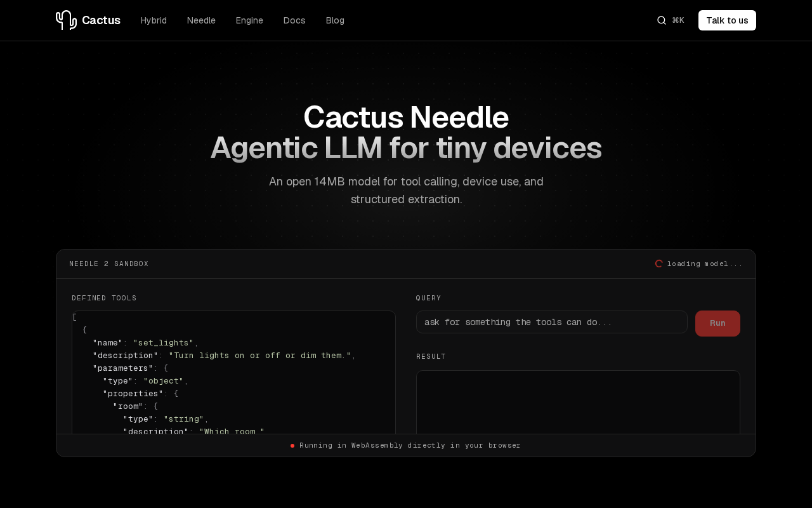The image size is (812, 508).
Task: Click the "loading model..." status text
Action: pyautogui.click(x=705, y=264)
